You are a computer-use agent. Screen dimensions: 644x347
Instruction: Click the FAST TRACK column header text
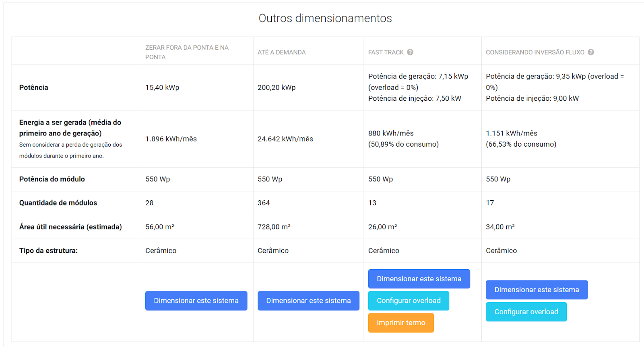(x=386, y=52)
